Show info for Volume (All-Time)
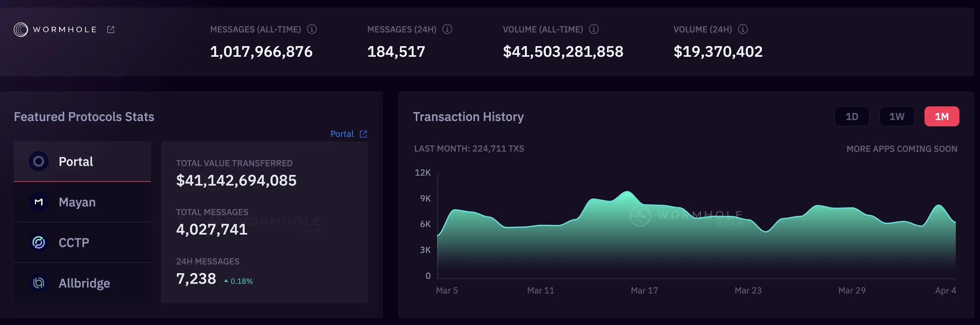The width and height of the screenshot is (980, 325). point(594,29)
